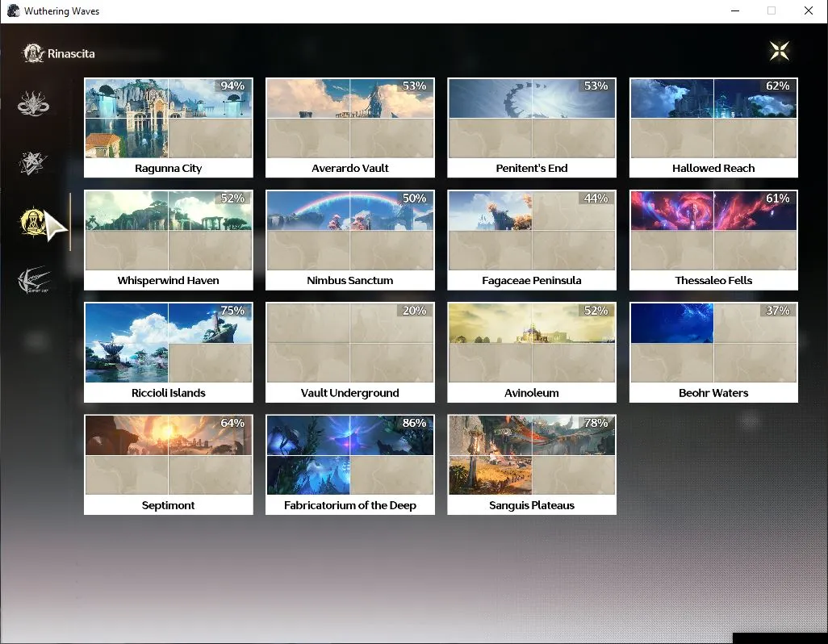
Task: Click the 44% badge on Fagaceae Peninsula
Action: click(596, 199)
